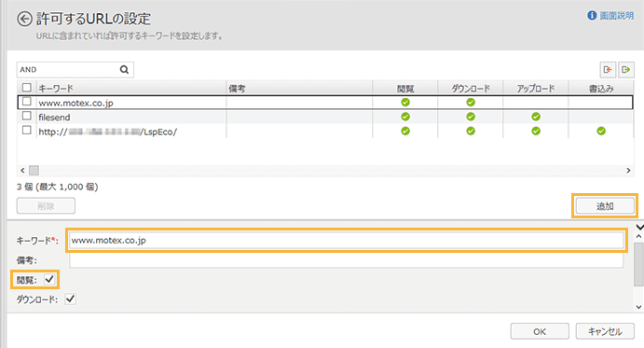Screen dimensions: 644x348
Task: Click 閲覧 green check for filesend
Action: [405, 117]
